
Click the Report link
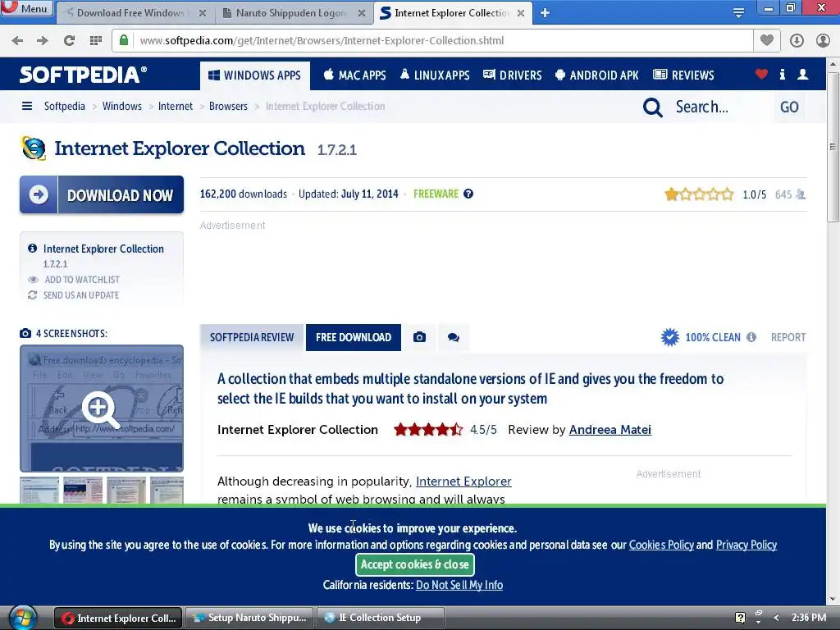click(x=788, y=337)
